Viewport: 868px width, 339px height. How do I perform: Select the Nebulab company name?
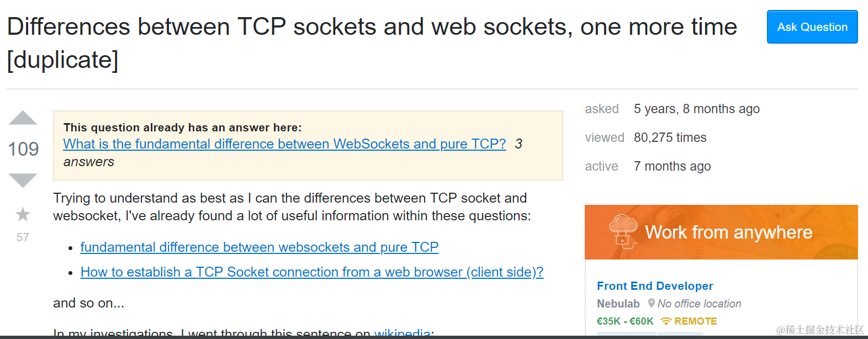coord(618,304)
